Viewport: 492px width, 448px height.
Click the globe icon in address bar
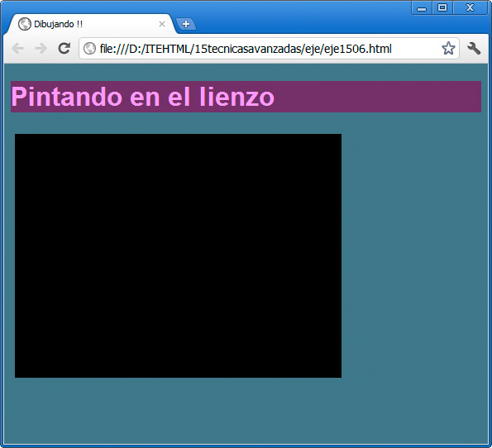[89, 49]
